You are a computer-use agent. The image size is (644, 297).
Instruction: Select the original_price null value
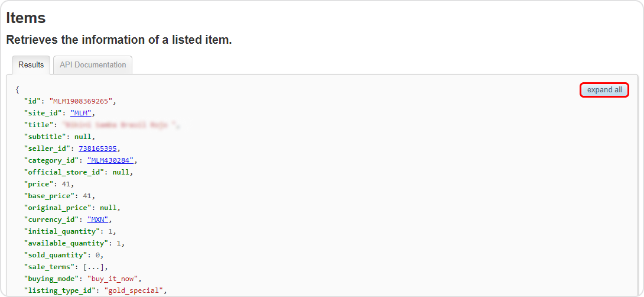(109, 208)
